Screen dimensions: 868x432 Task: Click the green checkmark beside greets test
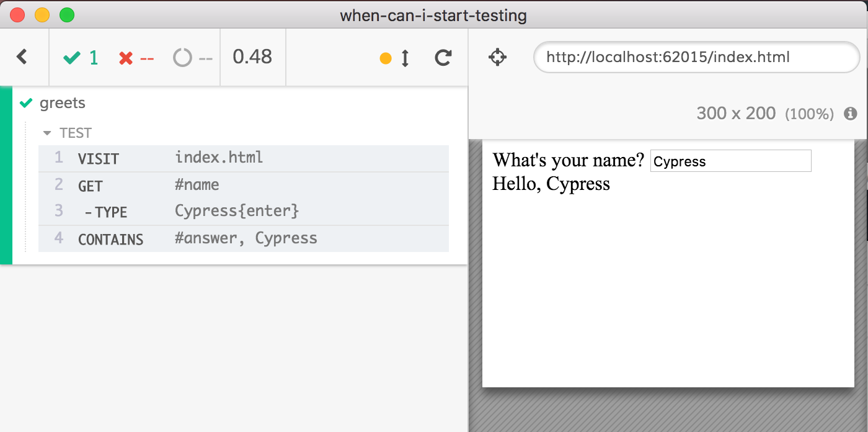26,103
